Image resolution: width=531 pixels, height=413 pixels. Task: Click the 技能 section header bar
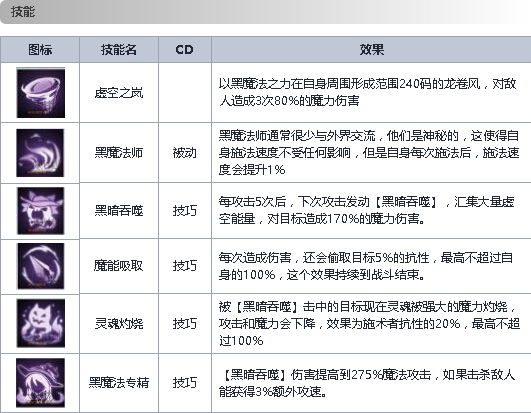click(266, 12)
